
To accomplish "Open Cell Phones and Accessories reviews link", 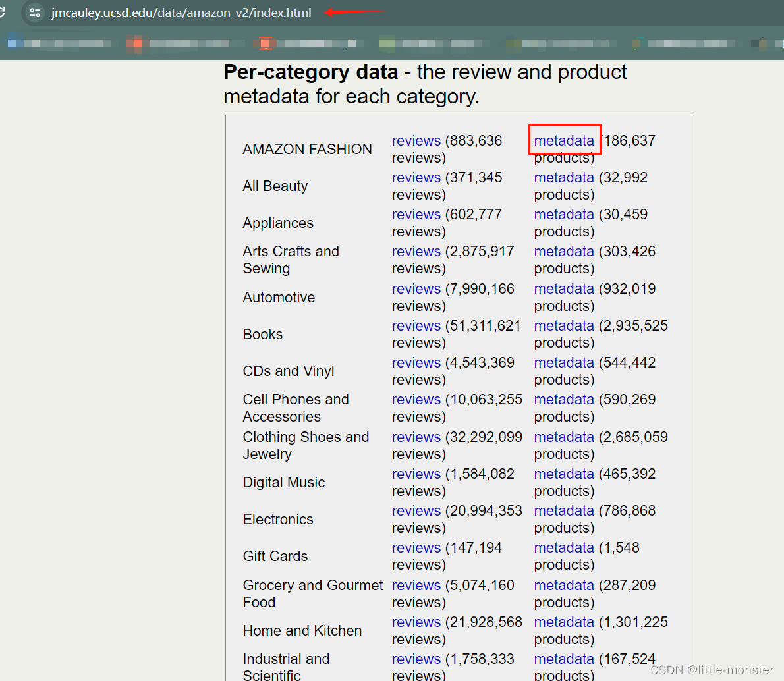I will (x=416, y=400).
